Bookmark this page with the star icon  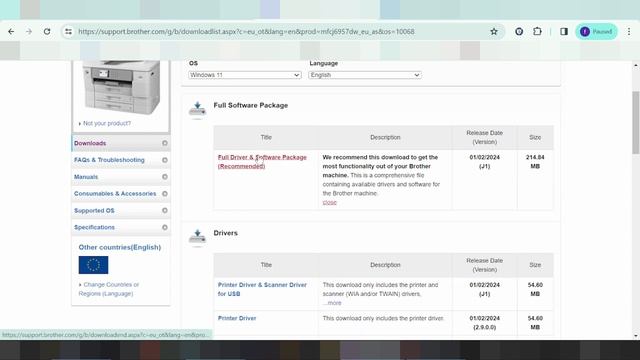point(494,31)
